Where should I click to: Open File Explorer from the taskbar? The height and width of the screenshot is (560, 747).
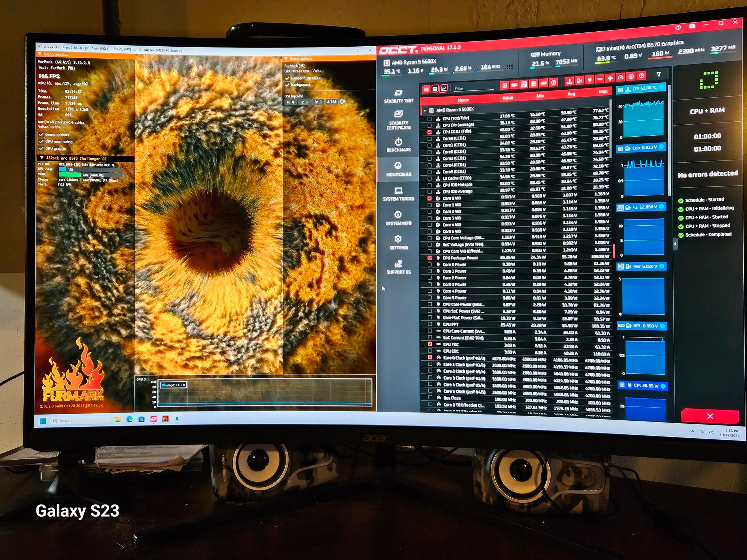pyautogui.click(x=117, y=420)
